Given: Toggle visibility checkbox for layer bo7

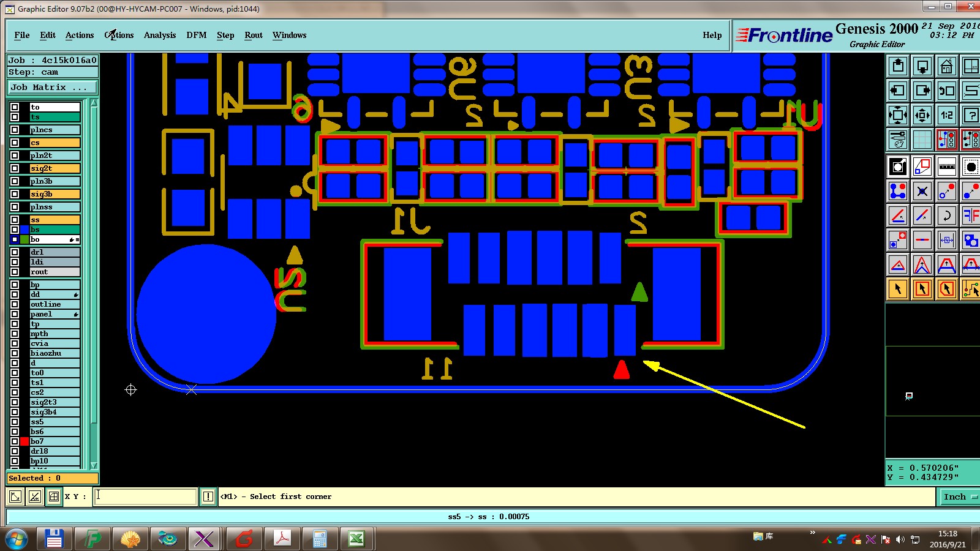Looking at the screenshot, I should coord(15,441).
